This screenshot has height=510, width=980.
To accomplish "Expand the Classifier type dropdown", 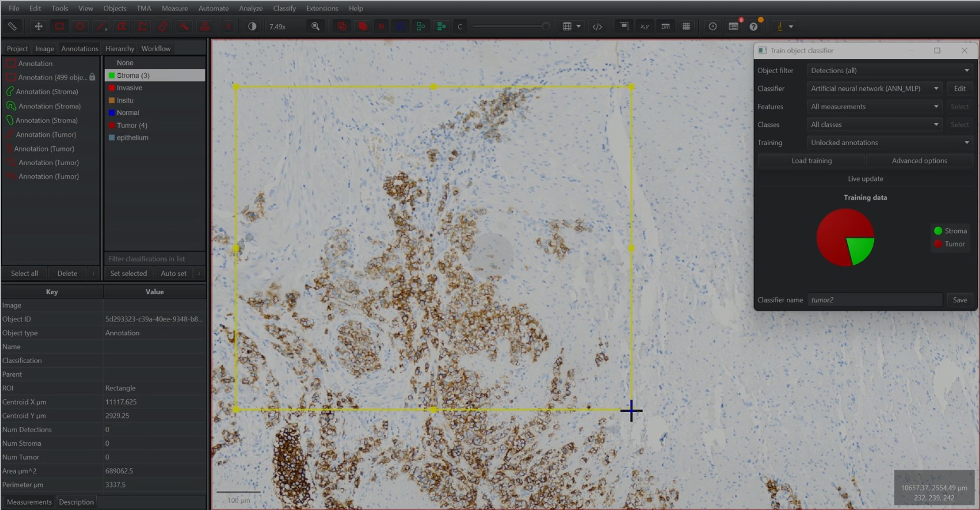I will coord(875,88).
